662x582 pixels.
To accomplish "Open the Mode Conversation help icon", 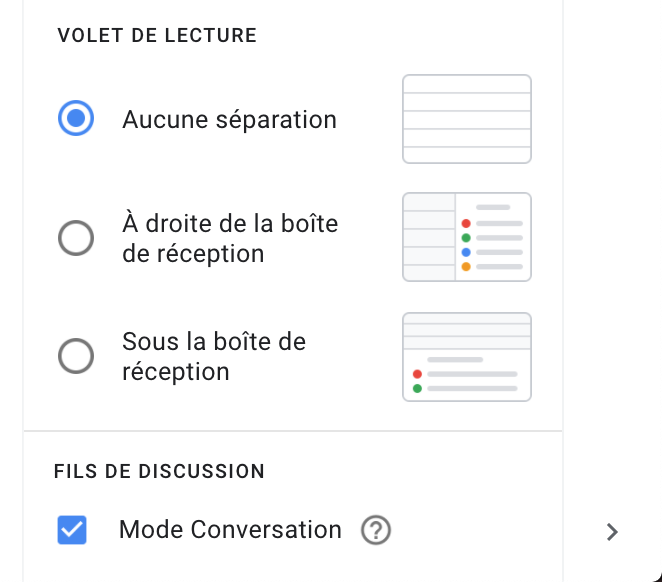I will pyautogui.click(x=376, y=530).
